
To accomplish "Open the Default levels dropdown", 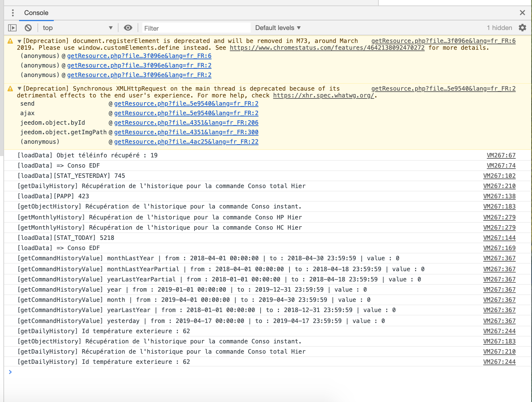I will pos(278,28).
